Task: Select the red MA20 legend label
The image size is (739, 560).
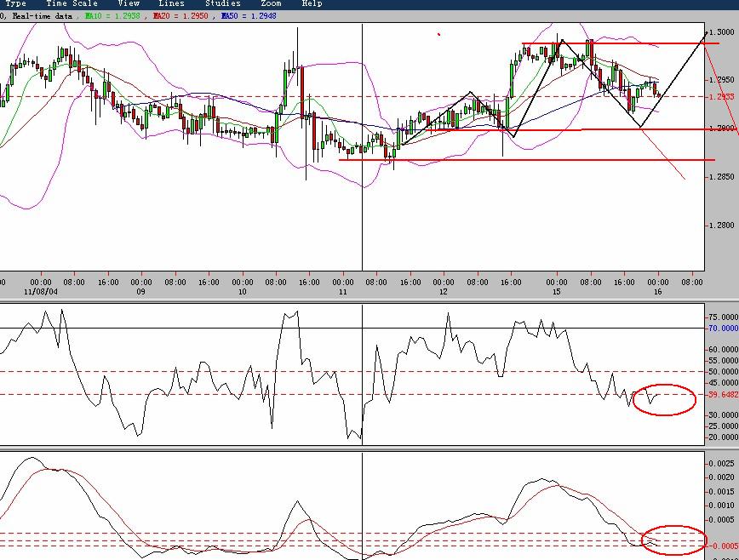Action: coord(180,16)
